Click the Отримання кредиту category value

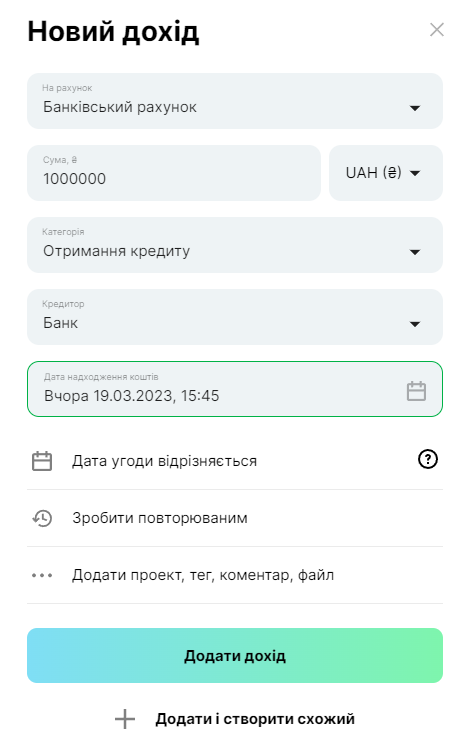click(116, 251)
